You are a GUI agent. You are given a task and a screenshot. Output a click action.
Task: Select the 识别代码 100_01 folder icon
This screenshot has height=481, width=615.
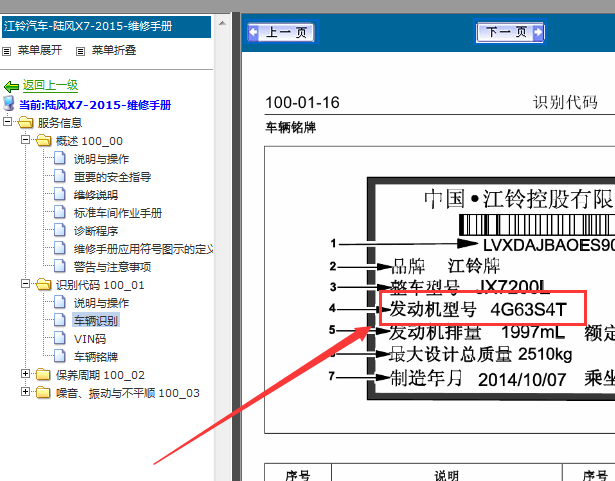click(44, 284)
